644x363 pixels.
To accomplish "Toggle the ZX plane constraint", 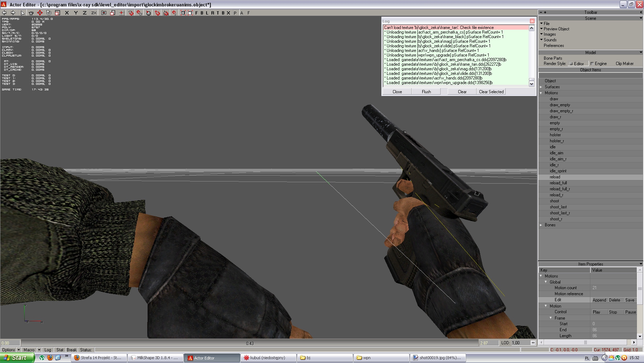I will coord(94,13).
